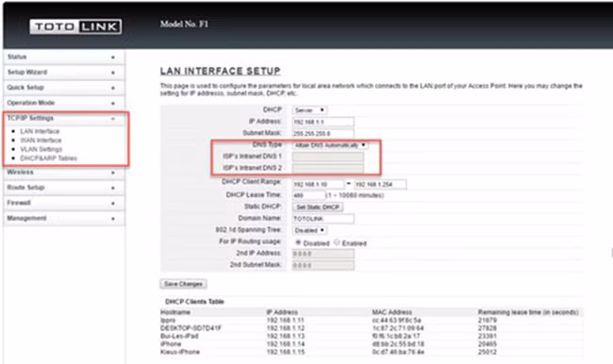Select Enabled for IP Routing usage
This screenshot has height=364, width=613.
[x=337, y=242]
